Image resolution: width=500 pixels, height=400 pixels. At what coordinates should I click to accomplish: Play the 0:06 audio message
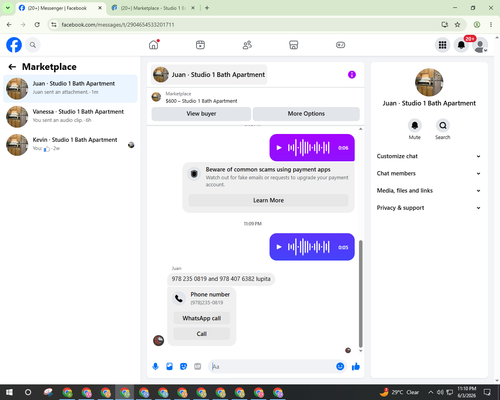pyautogui.click(x=279, y=148)
